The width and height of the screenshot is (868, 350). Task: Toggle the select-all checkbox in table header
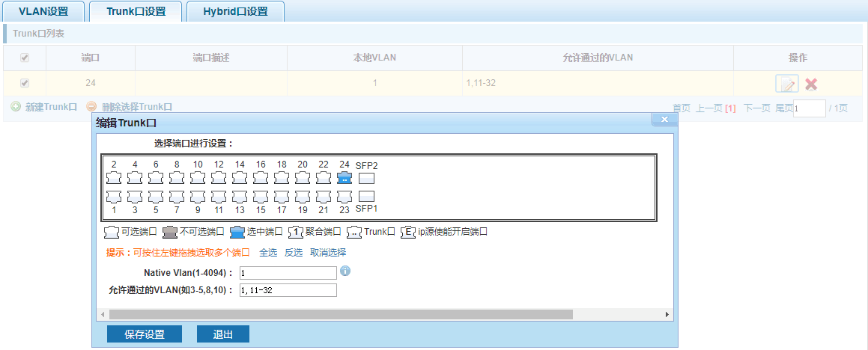25,58
